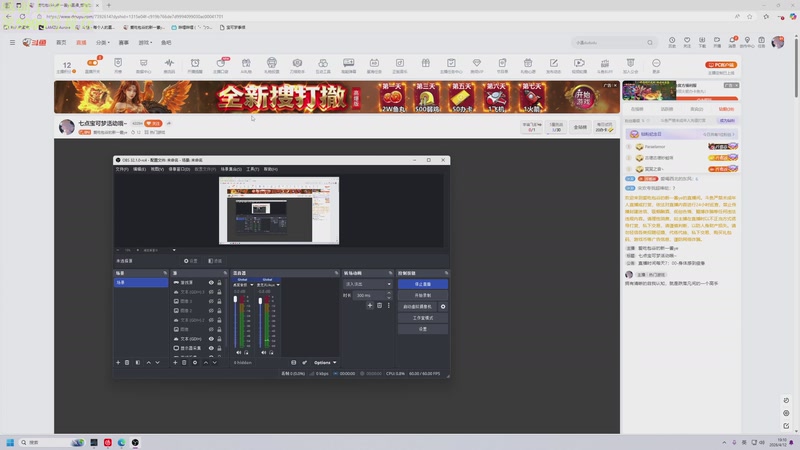800x450 pixels.
Task: Open the alarm clock 开播提醒 icon in Douyu toolbar
Action: coord(195,65)
